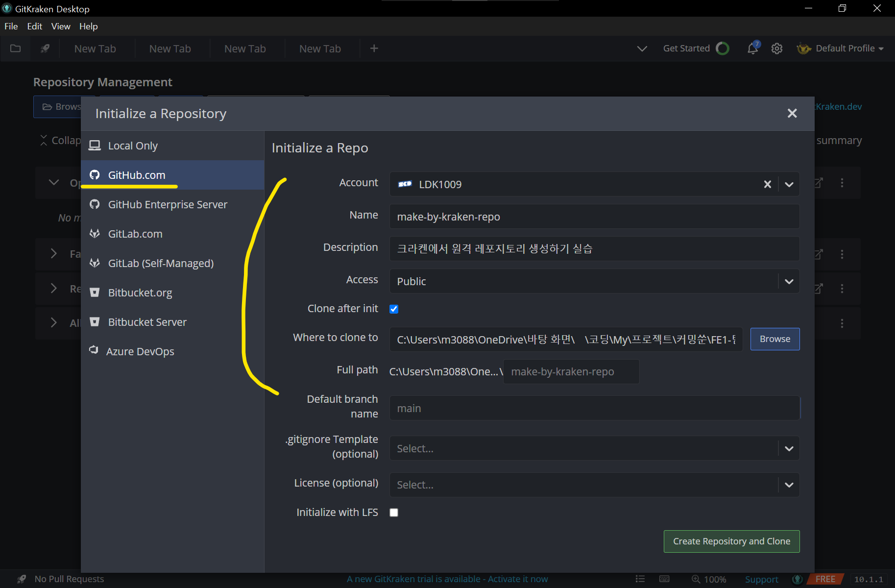Click the Support link
The width and height of the screenshot is (895, 588).
[x=762, y=579]
